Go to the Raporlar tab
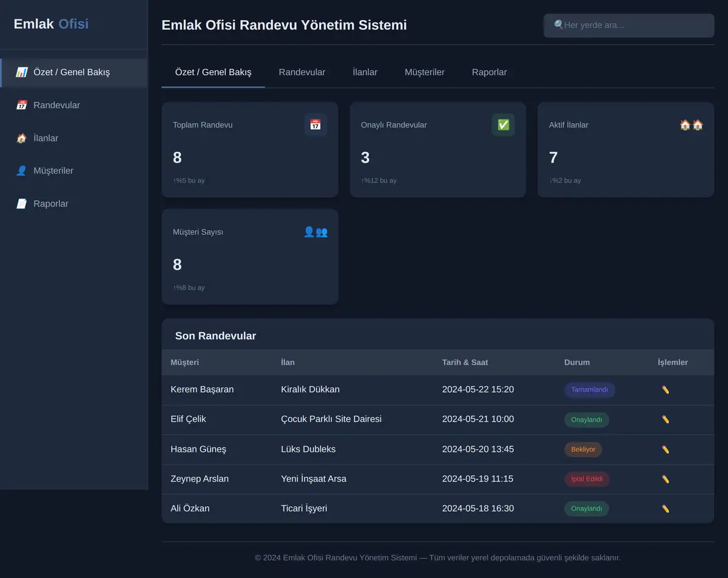This screenshot has width=728, height=578. [490, 72]
